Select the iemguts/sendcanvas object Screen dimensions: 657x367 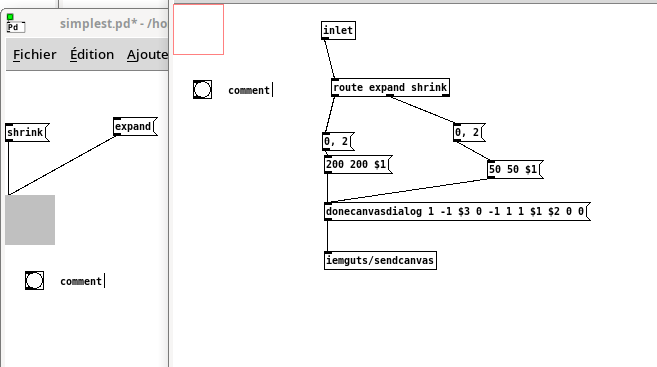click(x=380, y=261)
